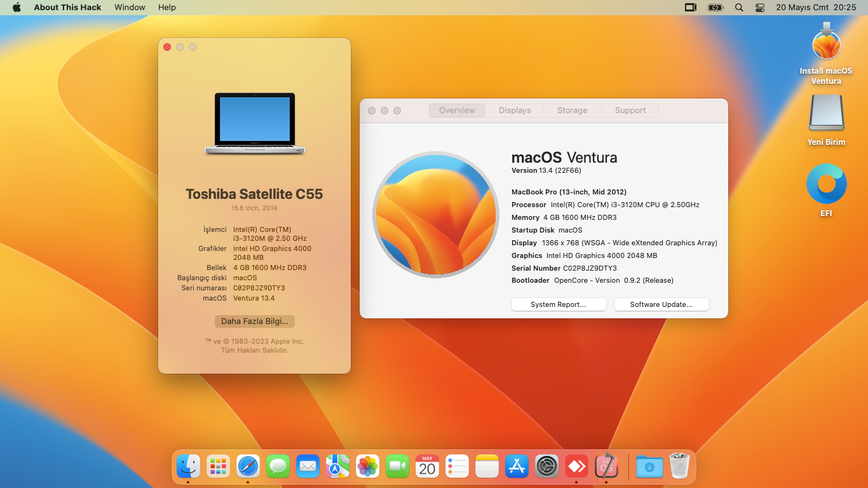Click Ventura 13.4 value in Toshiba window
The width and height of the screenshot is (868, 488).
[254, 298]
